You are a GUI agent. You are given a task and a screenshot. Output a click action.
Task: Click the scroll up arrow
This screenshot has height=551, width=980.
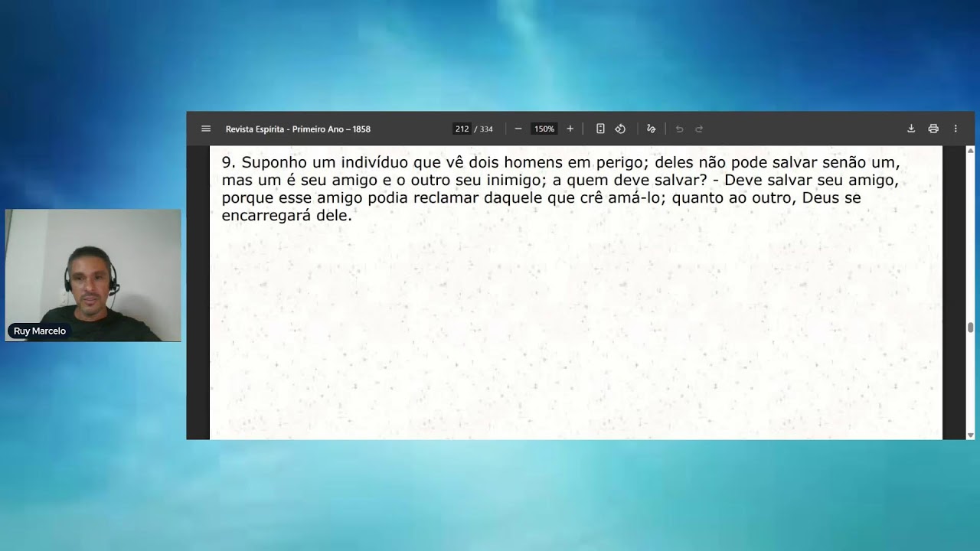point(971,151)
